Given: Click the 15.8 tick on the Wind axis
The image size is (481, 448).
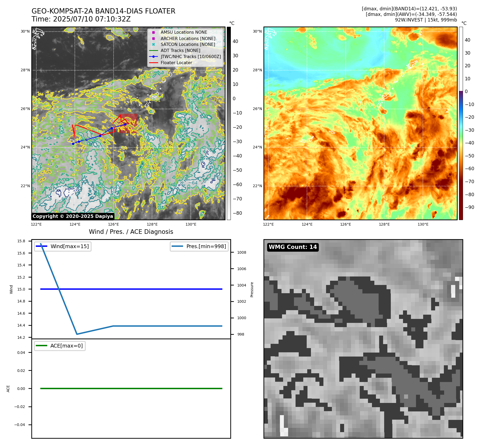Looking at the screenshot, I should pyautogui.click(x=21, y=241).
